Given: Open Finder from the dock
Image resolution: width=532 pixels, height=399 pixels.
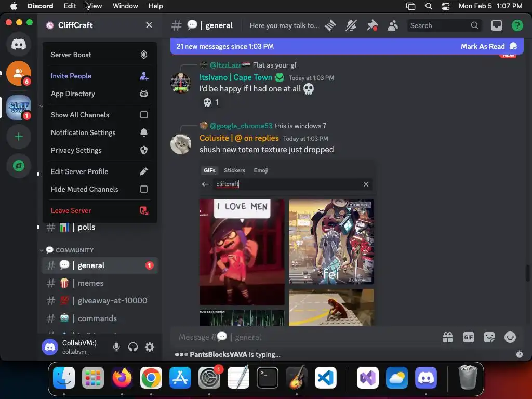Looking at the screenshot, I should 64,378.
